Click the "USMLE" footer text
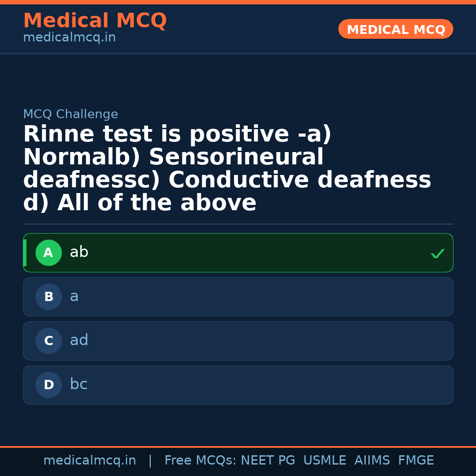Screen dimensions: 476x476 click(324, 461)
